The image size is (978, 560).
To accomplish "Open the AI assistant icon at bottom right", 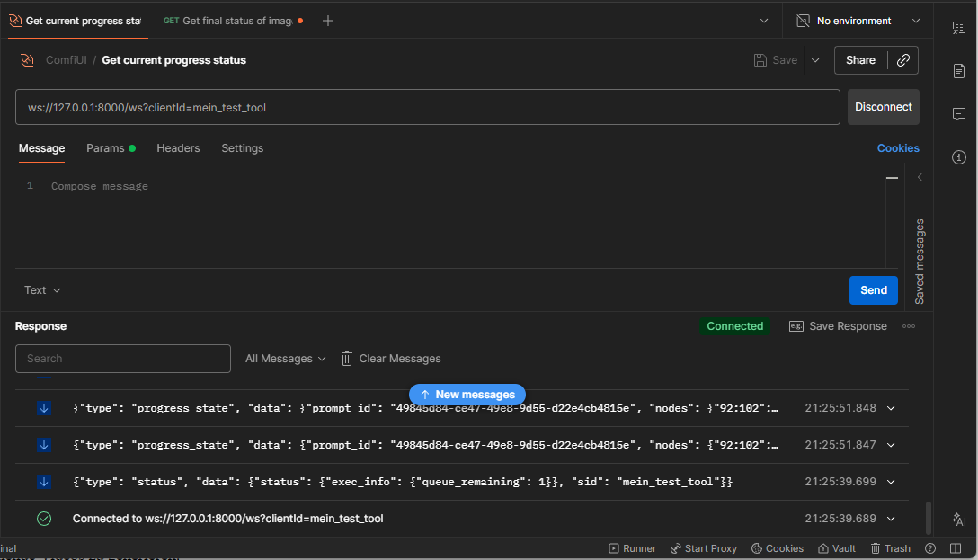I will [x=958, y=520].
